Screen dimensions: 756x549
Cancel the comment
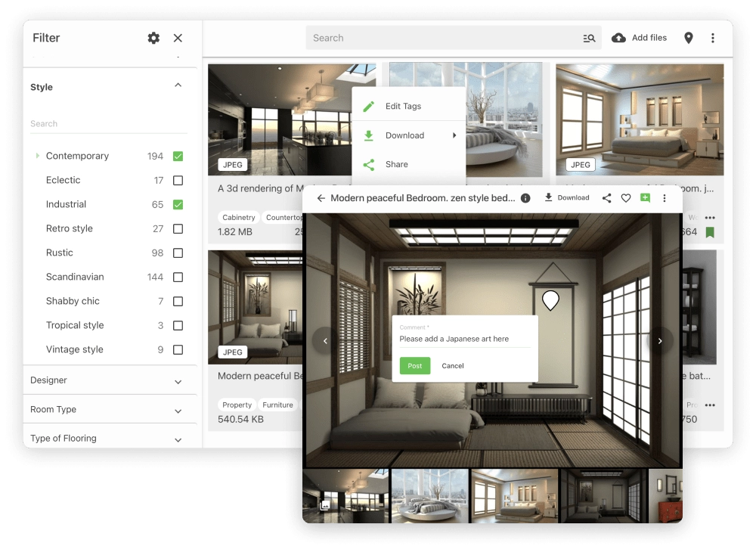(x=453, y=366)
